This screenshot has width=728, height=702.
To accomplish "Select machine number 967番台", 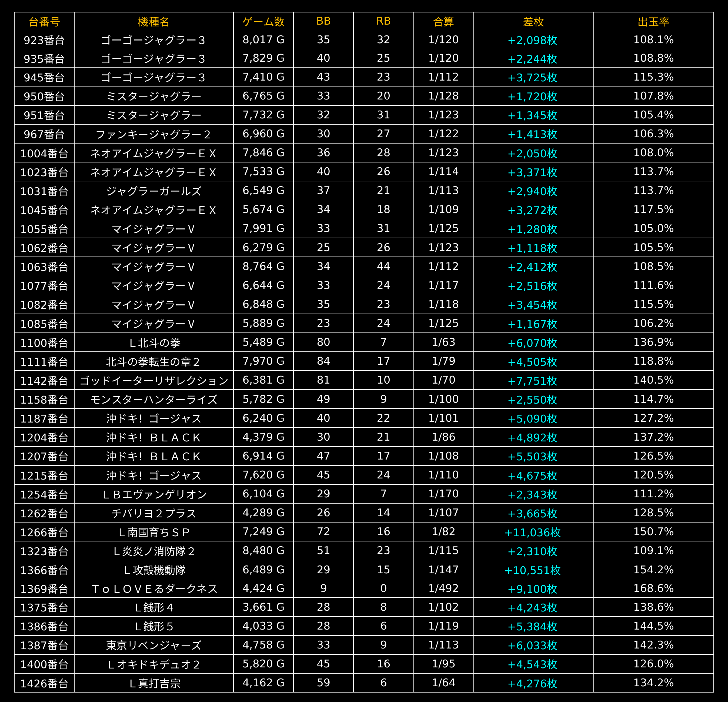I will pos(44,134).
